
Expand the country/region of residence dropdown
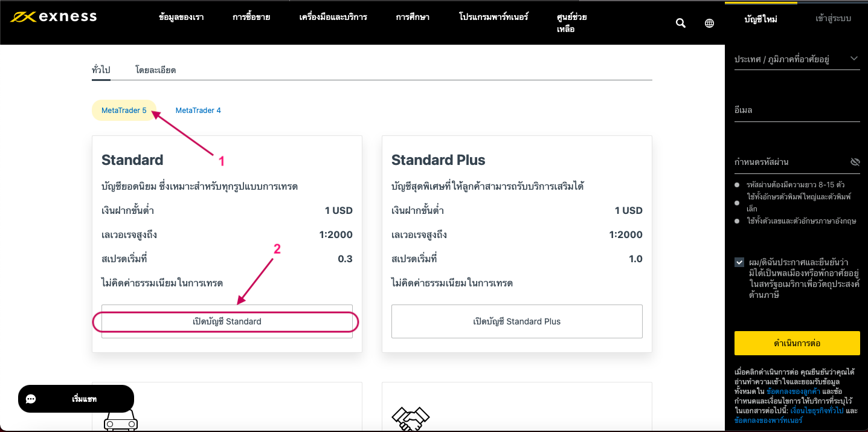pyautogui.click(x=797, y=59)
